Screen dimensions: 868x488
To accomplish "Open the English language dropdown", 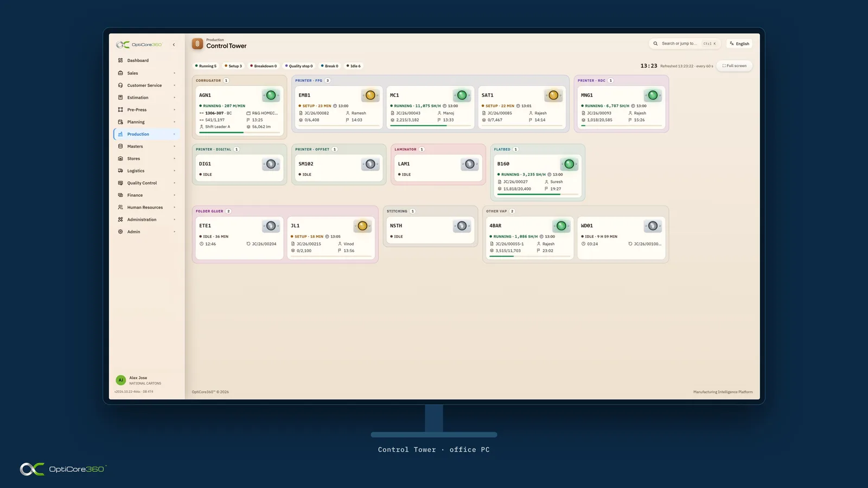I will (x=739, y=43).
